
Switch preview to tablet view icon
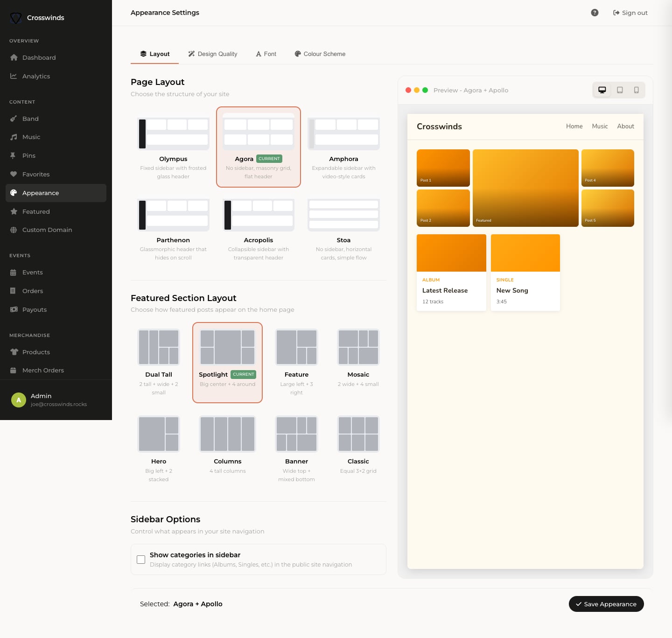(620, 90)
